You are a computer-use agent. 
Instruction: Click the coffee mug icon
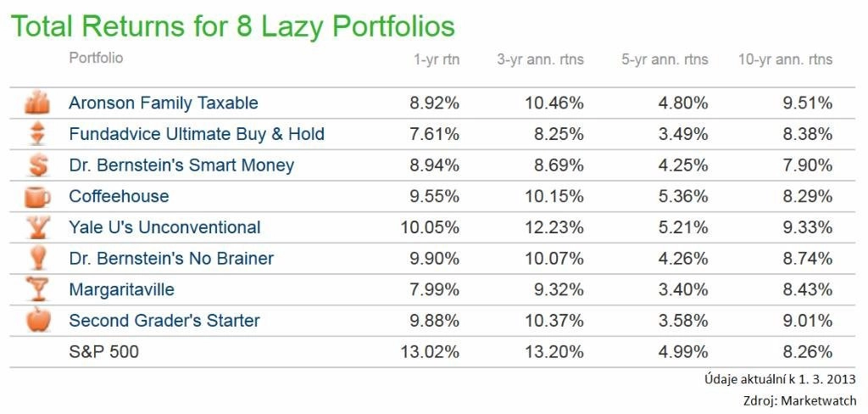38,196
